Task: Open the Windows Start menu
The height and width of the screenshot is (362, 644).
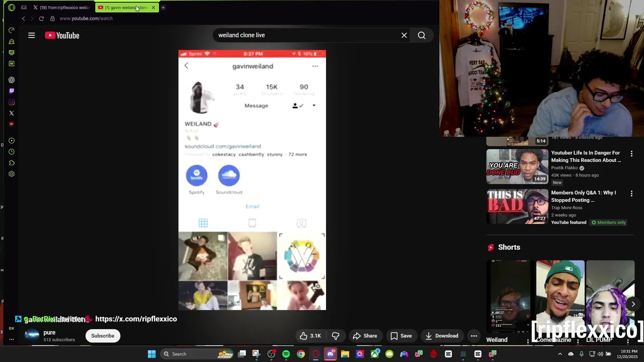Action: (x=151, y=354)
